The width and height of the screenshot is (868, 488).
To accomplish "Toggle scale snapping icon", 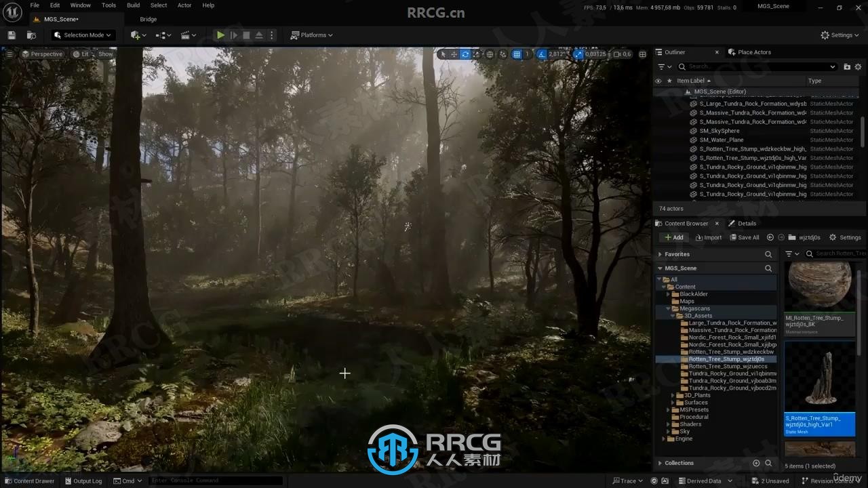I will [x=578, y=54].
